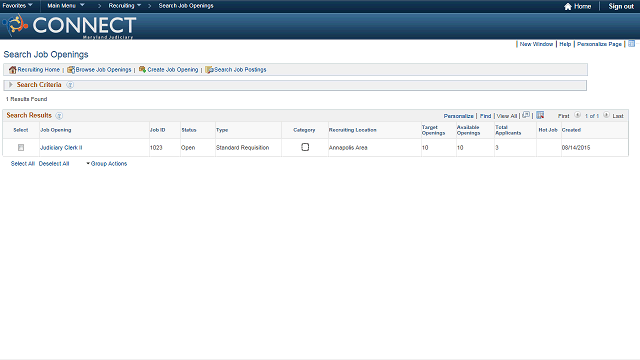Click the First pagination link
This screenshot has width=640, height=360.
click(563, 116)
